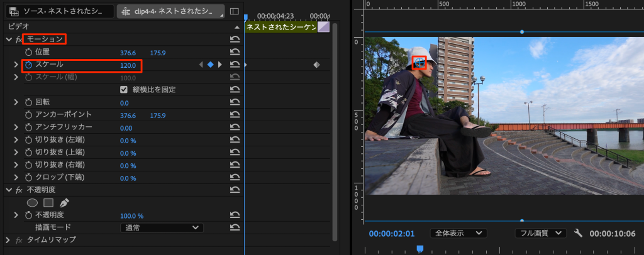Click the 00:00:02:01 current timecode
This screenshot has width=644, height=255.
click(391, 234)
